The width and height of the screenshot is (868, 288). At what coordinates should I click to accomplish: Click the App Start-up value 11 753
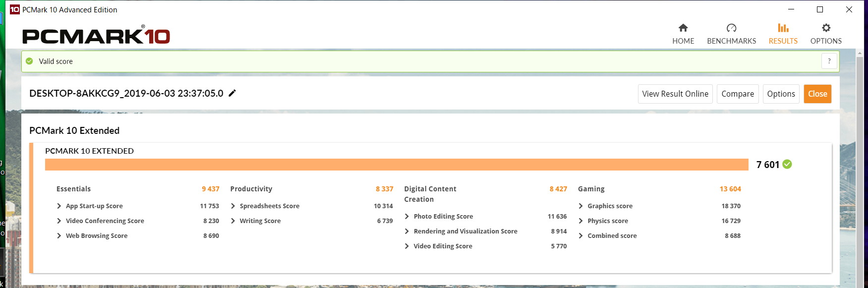pos(210,206)
